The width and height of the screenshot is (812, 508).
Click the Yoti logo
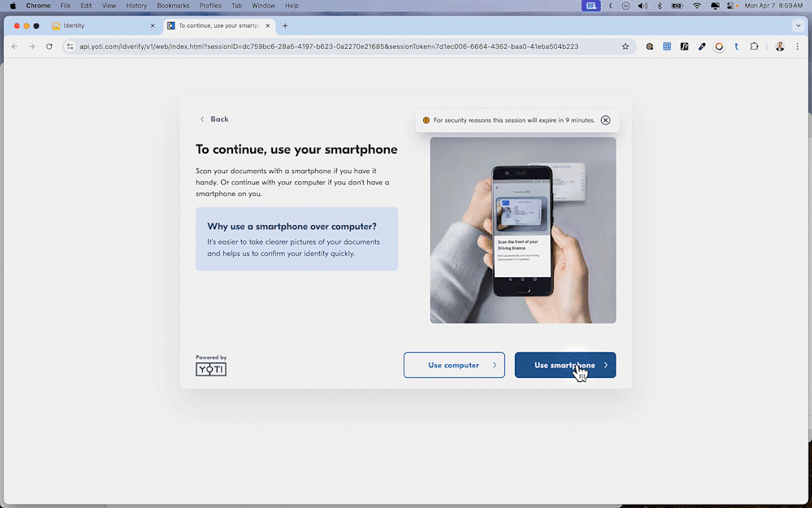211,369
